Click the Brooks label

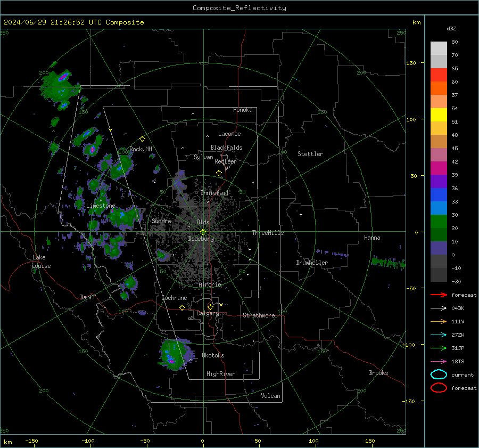(x=378, y=373)
